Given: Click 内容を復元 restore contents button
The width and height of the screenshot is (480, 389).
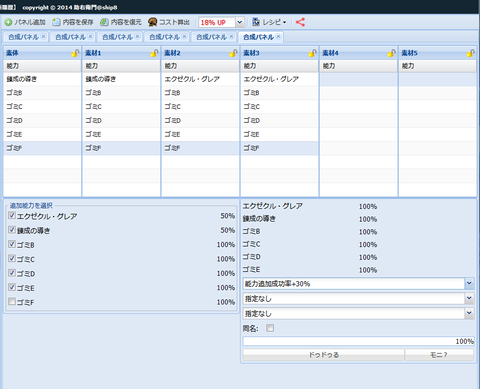Looking at the screenshot, I should pyautogui.click(x=121, y=22).
